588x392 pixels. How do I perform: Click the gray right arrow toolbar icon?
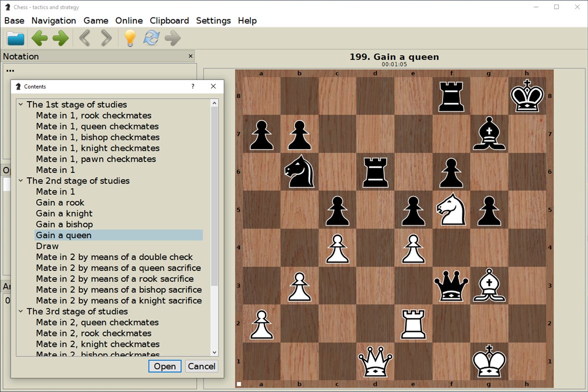pos(172,38)
